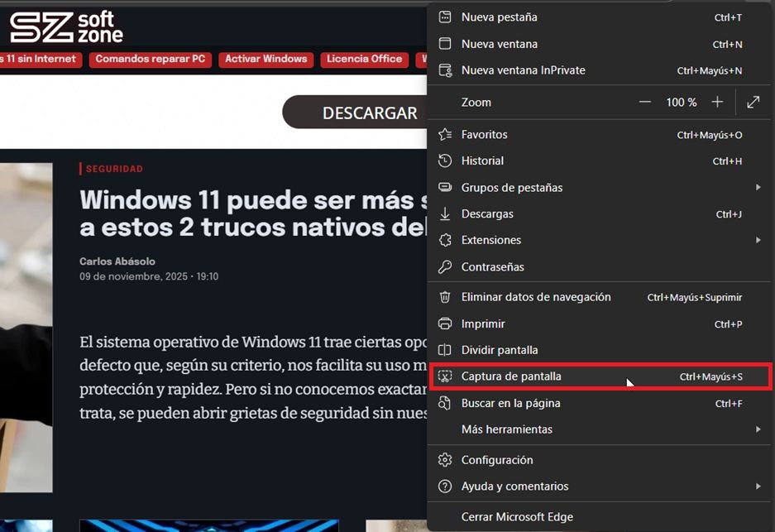This screenshot has height=532, width=775.
Task: Decrease zoom with the minus button
Action: point(645,102)
